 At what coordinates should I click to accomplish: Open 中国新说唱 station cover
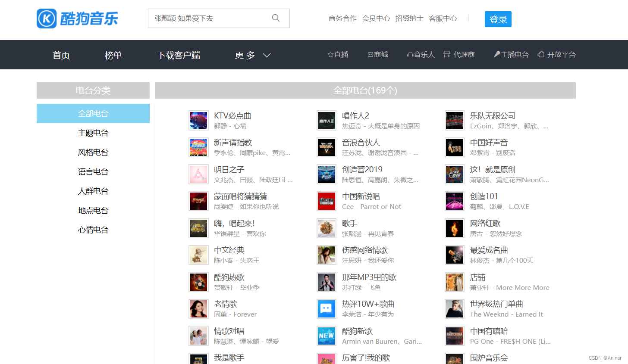pyautogui.click(x=327, y=201)
